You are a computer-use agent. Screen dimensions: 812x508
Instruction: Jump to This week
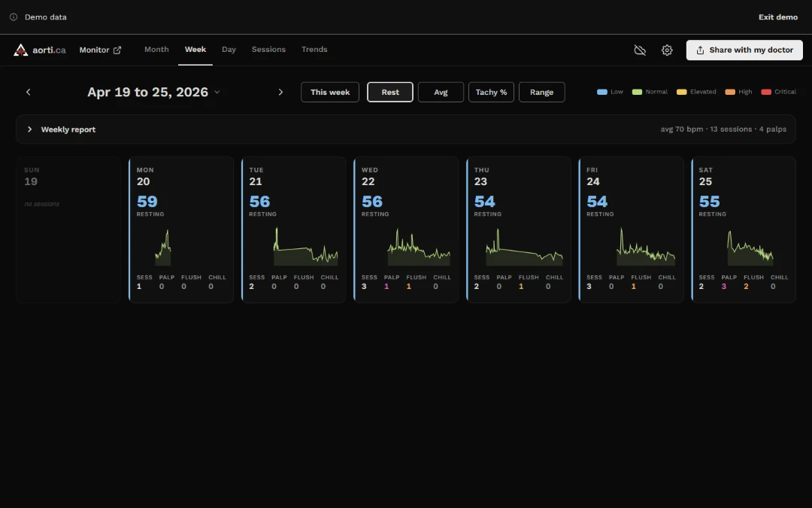coord(330,93)
